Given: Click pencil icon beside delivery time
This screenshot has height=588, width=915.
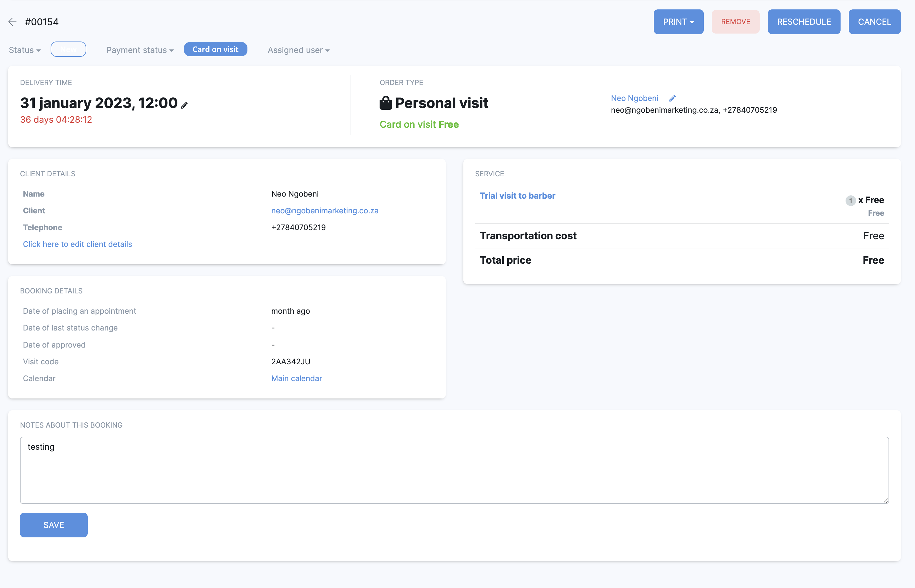Looking at the screenshot, I should click(x=184, y=105).
